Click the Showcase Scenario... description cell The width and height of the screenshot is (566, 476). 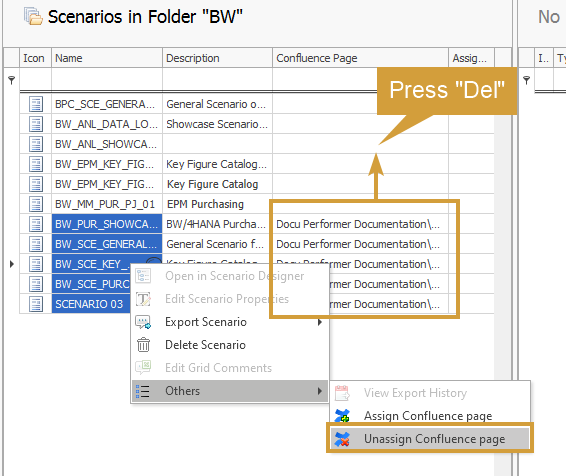click(x=217, y=124)
